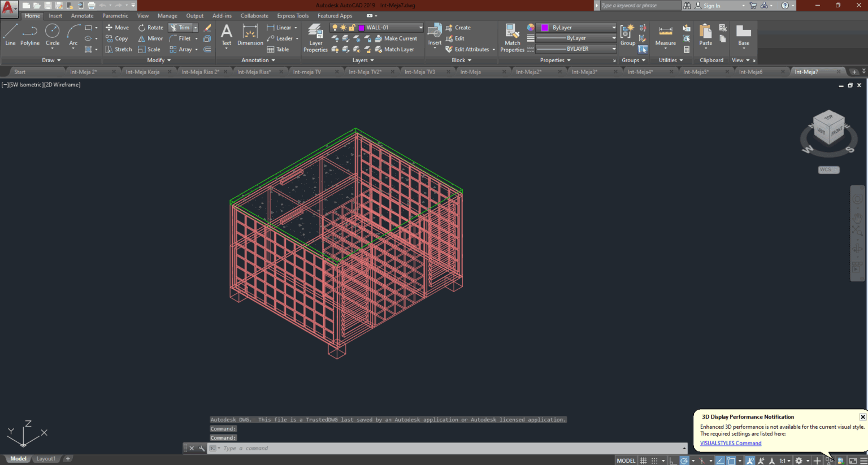Launch the Measure tool
This screenshot has width=868, height=465.
[x=665, y=36]
